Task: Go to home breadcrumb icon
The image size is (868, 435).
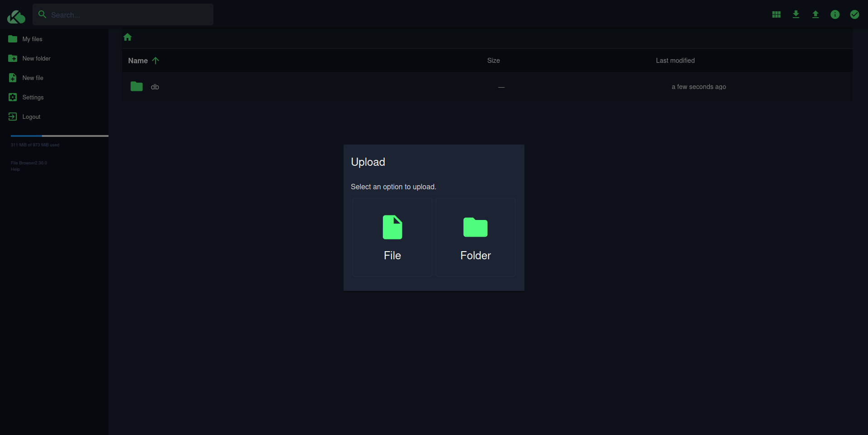Action: tap(127, 37)
